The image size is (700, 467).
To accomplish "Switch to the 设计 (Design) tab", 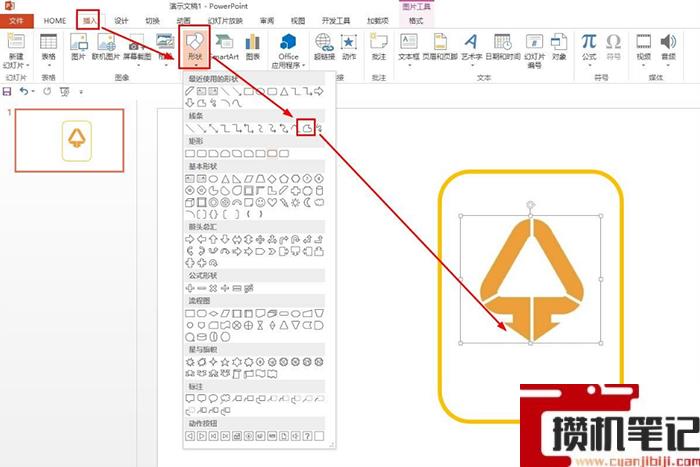I will click(121, 21).
